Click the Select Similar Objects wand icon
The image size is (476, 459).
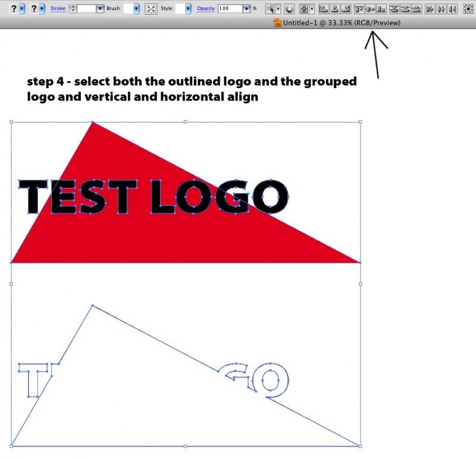click(270, 9)
